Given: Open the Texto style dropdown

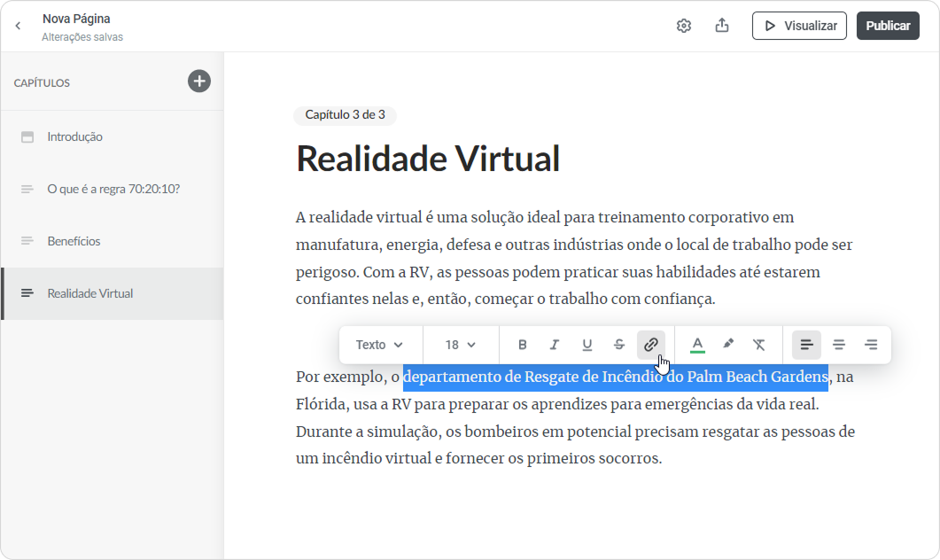Looking at the screenshot, I should (x=379, y=345).
